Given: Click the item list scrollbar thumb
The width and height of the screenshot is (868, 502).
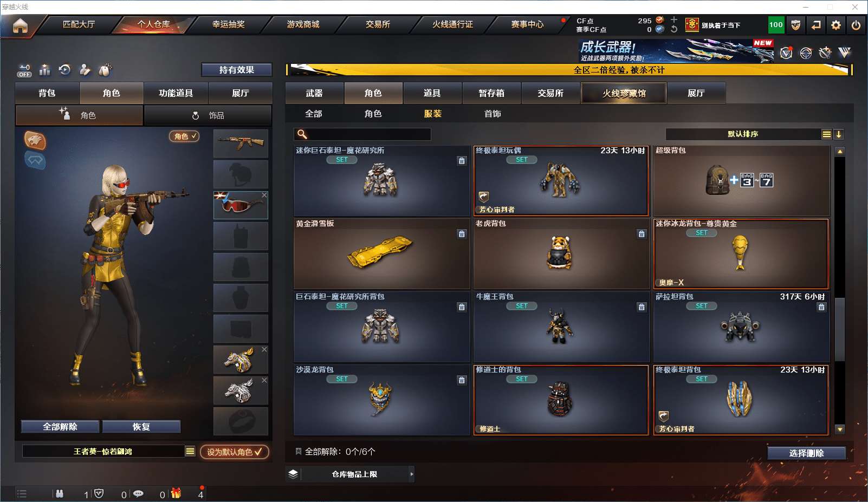Looking at the screenshot, I should point(840,329).
